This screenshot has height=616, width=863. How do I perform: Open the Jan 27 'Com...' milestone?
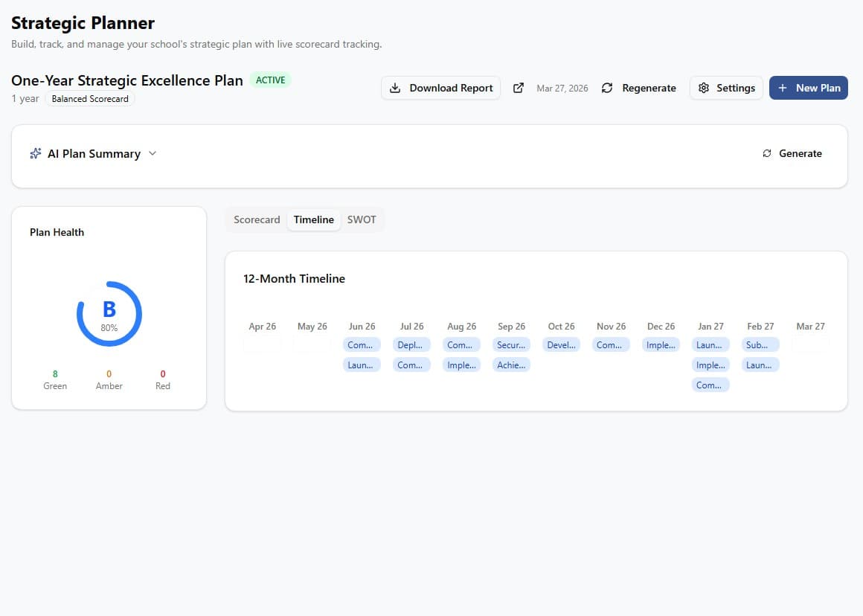[710, 385]
